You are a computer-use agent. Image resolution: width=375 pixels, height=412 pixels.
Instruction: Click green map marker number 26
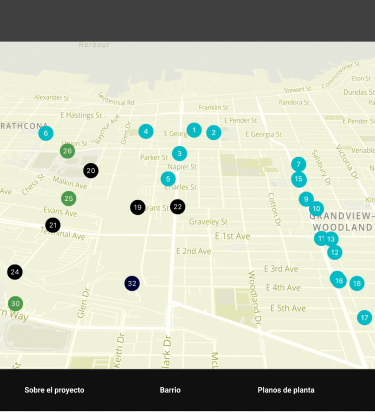click(x=67, y=151)
